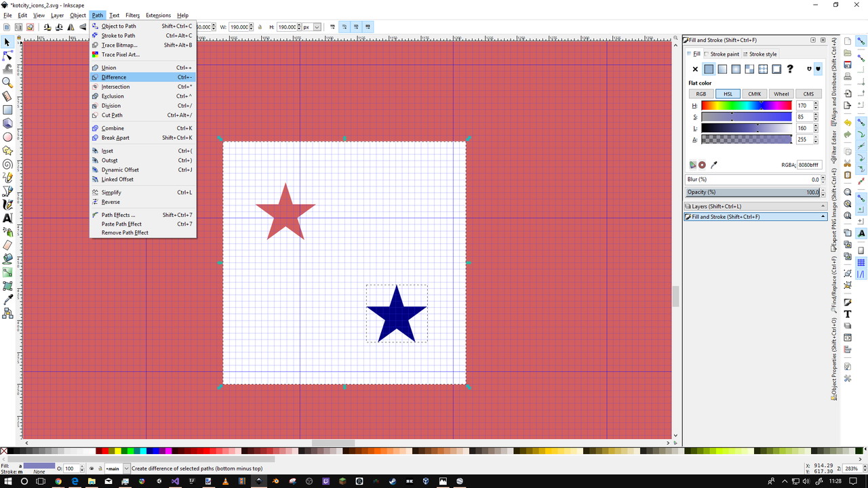The image size is (868, 488).
Task: Adjust the W width field stepper
Action: click(252, 27)
